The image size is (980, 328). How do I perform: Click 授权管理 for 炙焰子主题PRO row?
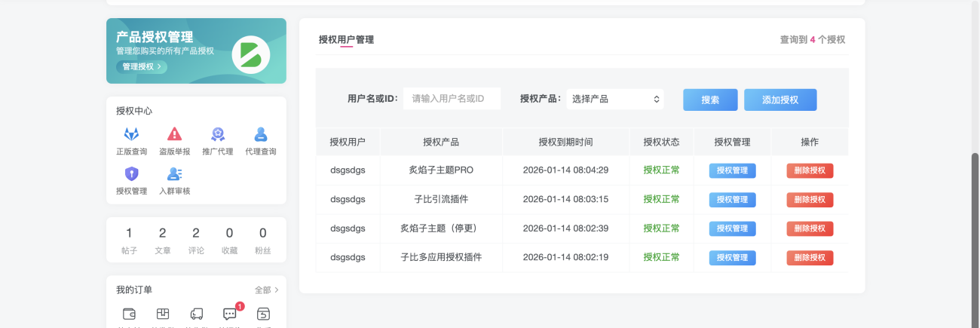732,170
